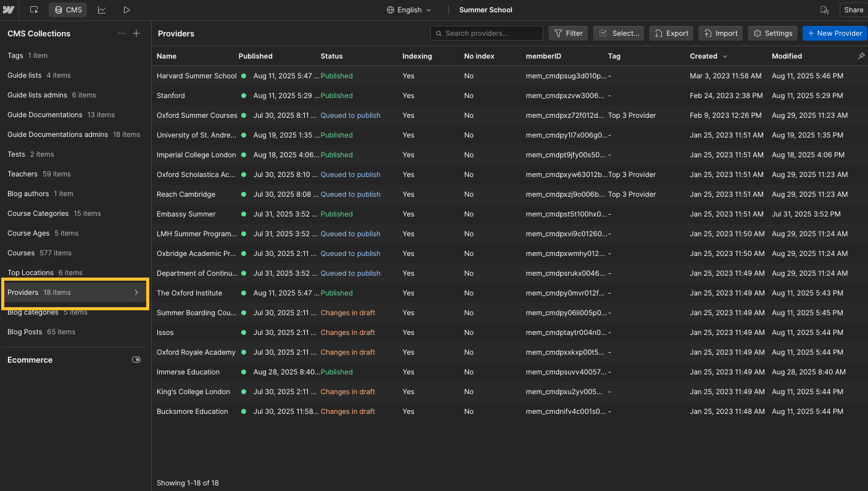
Task: Click the Showing 1-18 of 18 text
Action: pos(188,483)
